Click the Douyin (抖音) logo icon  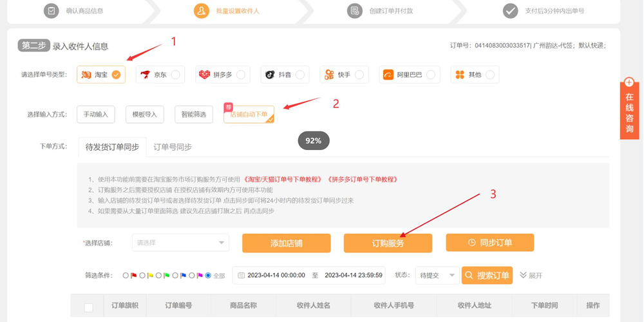[x=270, y=75]
